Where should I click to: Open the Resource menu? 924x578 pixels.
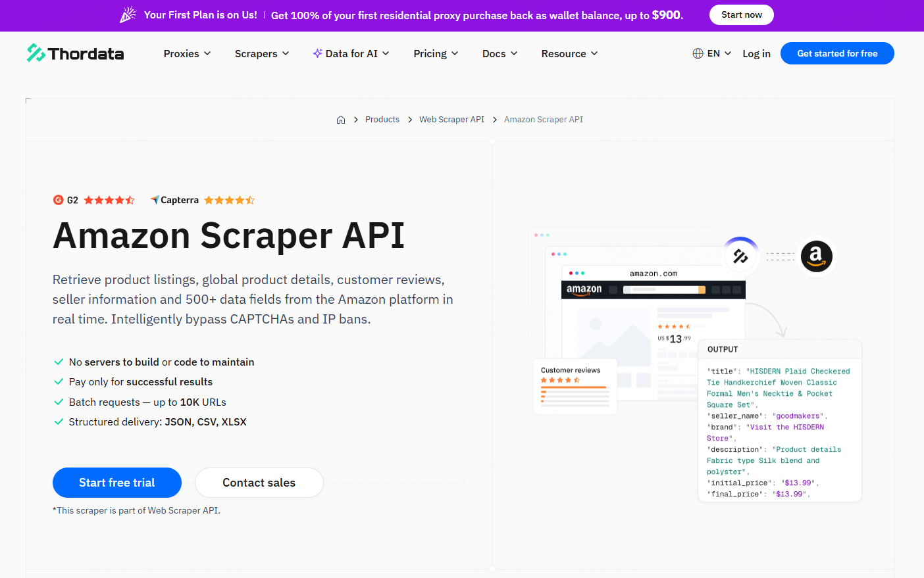tap(569, 53)
